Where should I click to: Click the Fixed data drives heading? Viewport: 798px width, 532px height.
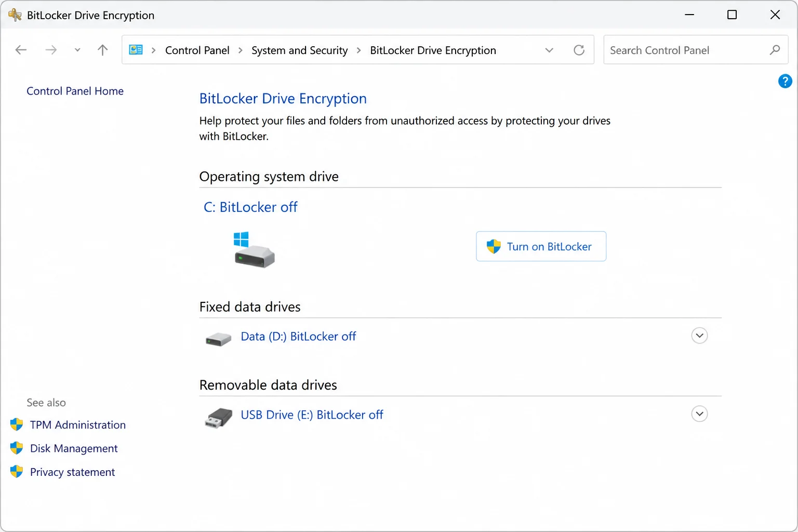click(x=250, y=307)
